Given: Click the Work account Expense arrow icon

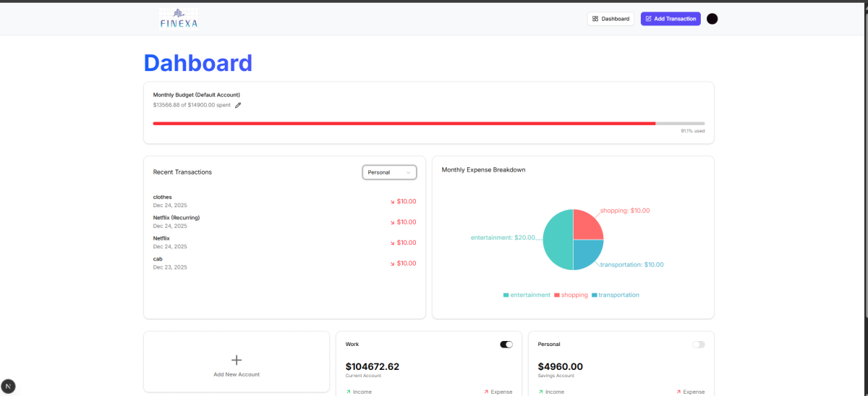Looking at the screenshot, I should [486, 392].
